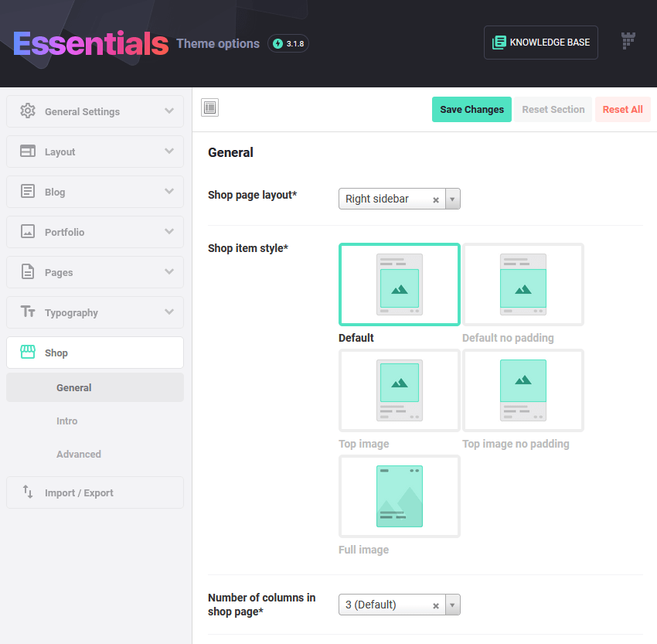The image size is (657, 644).
Task: Click the version 3.1.8 badge
Action: point(288,43)
